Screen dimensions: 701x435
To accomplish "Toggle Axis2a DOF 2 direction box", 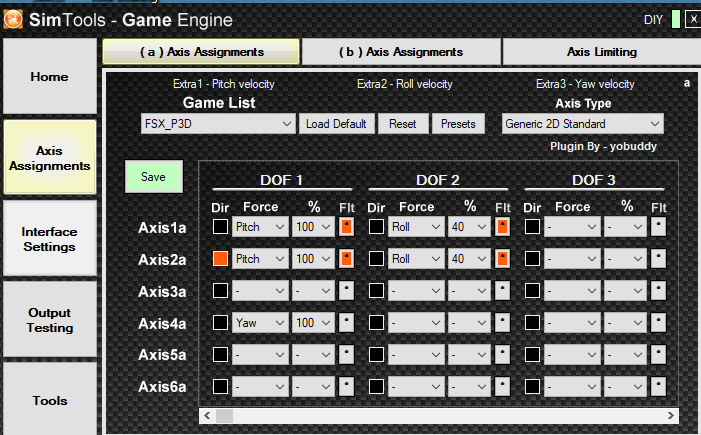I will tap(376, 258).
